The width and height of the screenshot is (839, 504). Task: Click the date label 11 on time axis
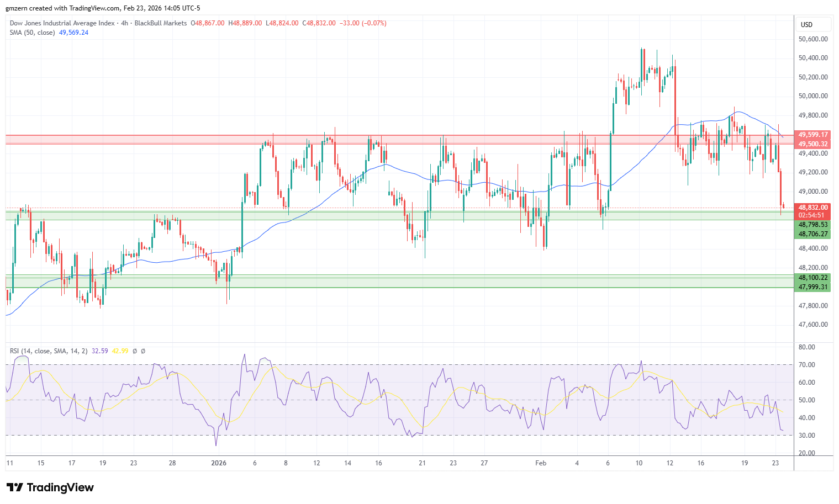pos(9,463)
